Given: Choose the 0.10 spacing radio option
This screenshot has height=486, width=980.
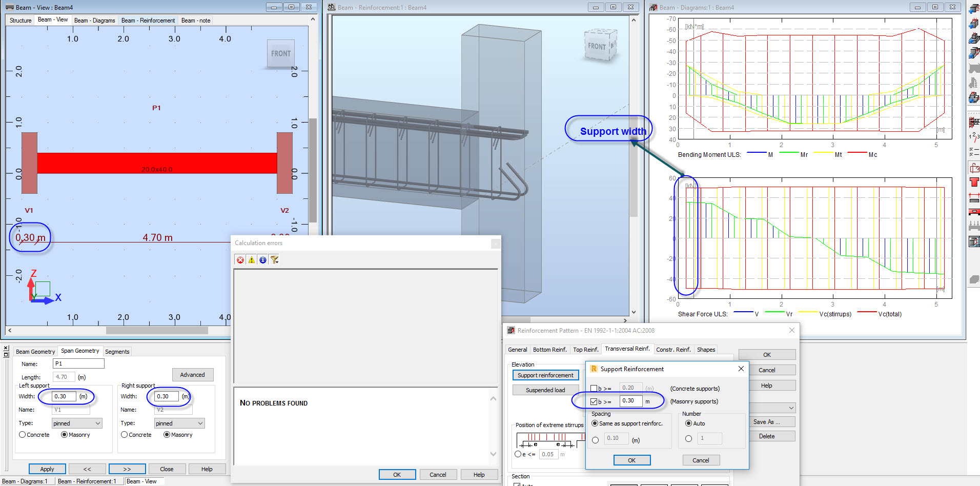Looking at the screenshot, I should [595, 439].
